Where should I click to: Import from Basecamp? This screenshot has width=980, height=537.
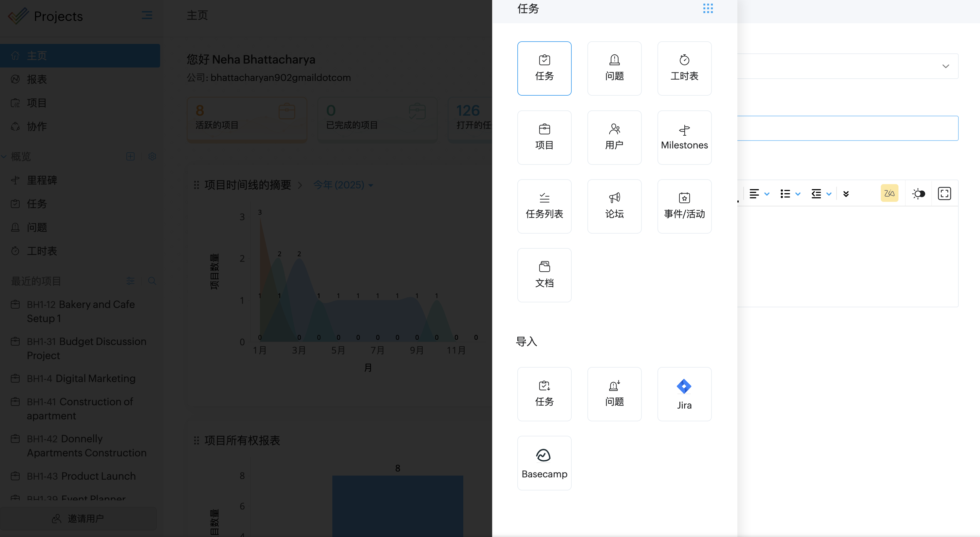(x=544, y=463)
